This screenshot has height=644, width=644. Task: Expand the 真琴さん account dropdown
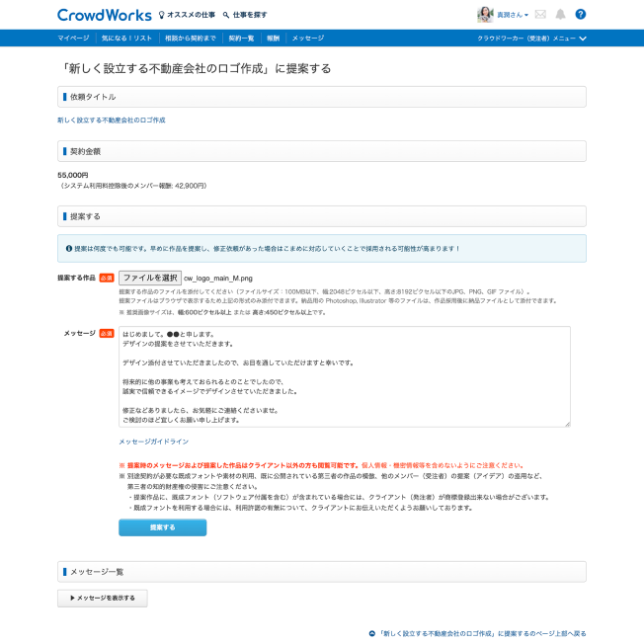[x=513, y=15]
